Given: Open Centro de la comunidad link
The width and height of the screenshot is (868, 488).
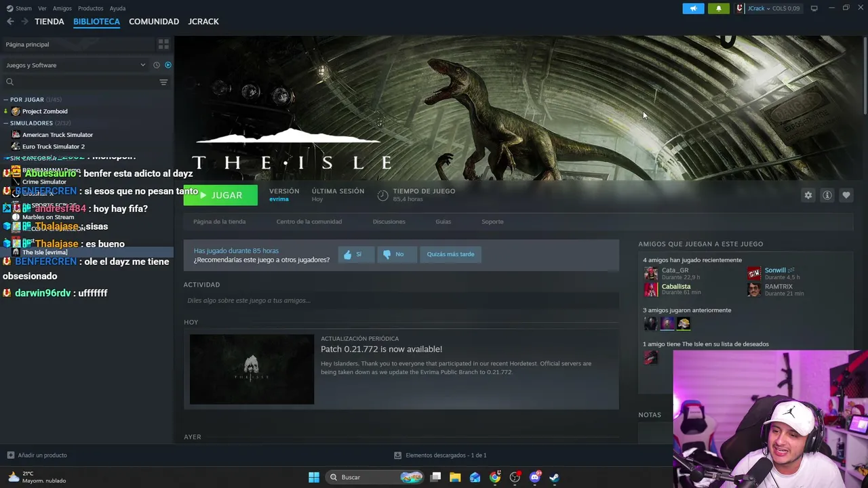Looking at the screenshot, I should [309, 222].
